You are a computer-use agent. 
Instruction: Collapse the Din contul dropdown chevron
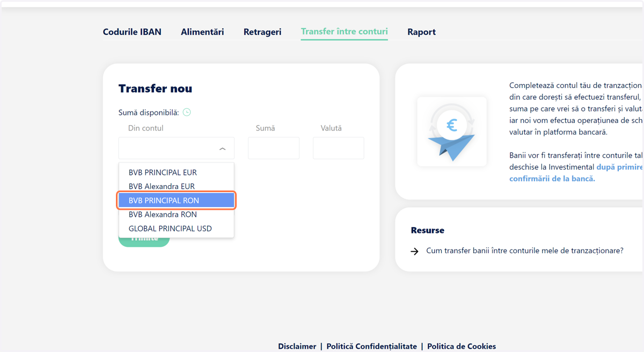point(223,149)
